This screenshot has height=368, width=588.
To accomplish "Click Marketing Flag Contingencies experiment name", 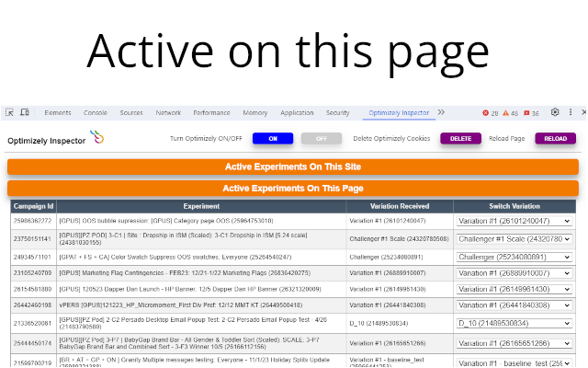I will coord(185,273).
